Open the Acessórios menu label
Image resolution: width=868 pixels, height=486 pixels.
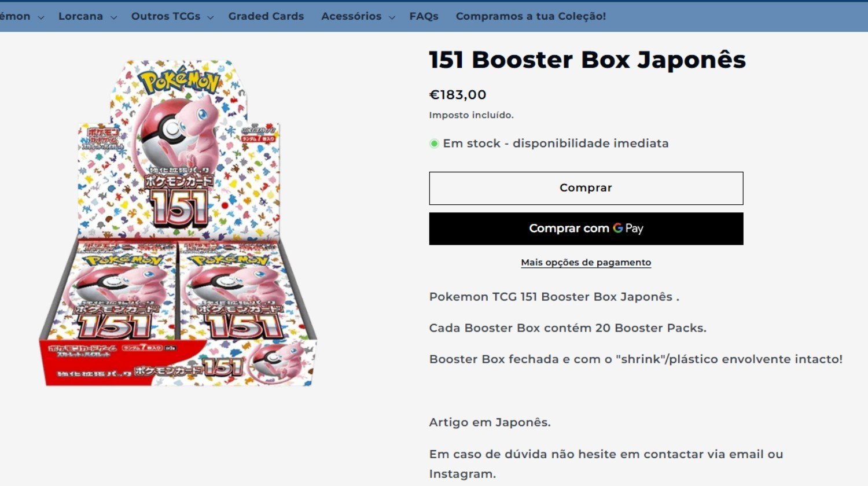[351, 16]
